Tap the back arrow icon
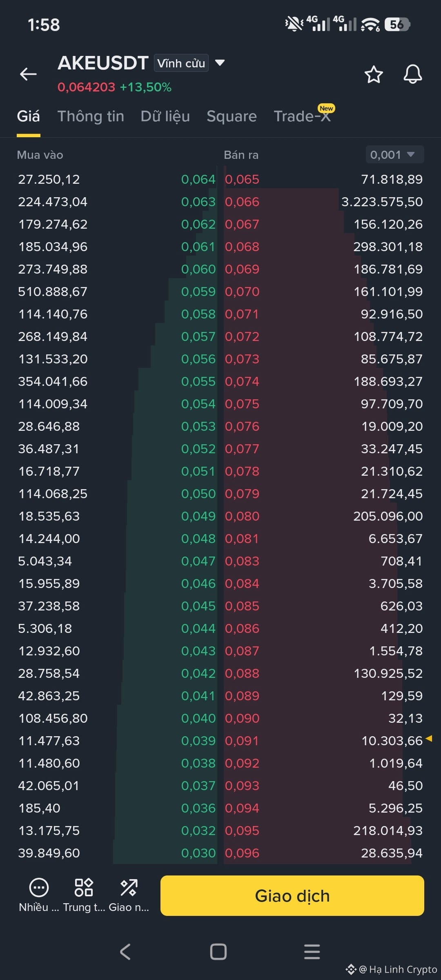This screenshot has height=980, width=441. (28, 74)
